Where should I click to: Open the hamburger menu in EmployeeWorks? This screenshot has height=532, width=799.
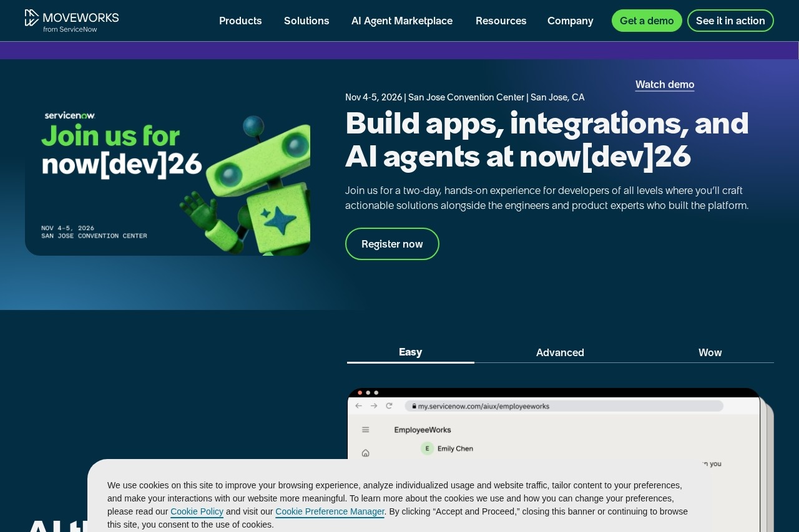[366, 430]
